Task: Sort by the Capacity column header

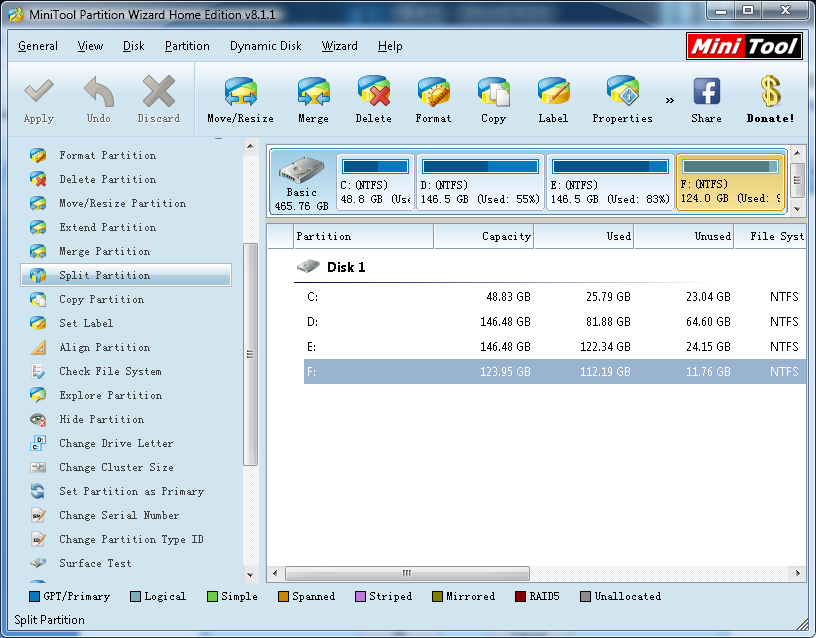Action: 483,236
